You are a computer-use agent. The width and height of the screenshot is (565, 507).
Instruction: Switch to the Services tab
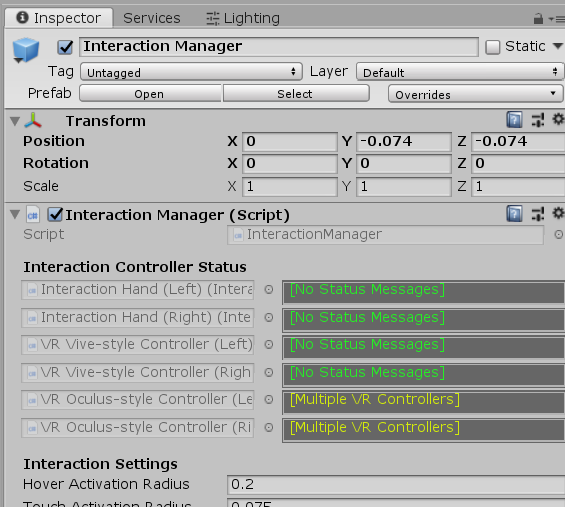[152, 18]
